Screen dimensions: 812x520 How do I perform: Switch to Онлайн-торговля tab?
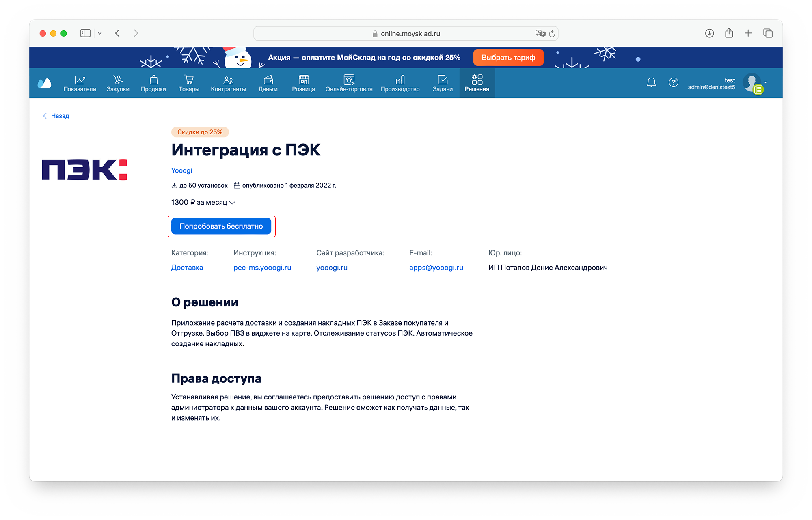point(349,83)
